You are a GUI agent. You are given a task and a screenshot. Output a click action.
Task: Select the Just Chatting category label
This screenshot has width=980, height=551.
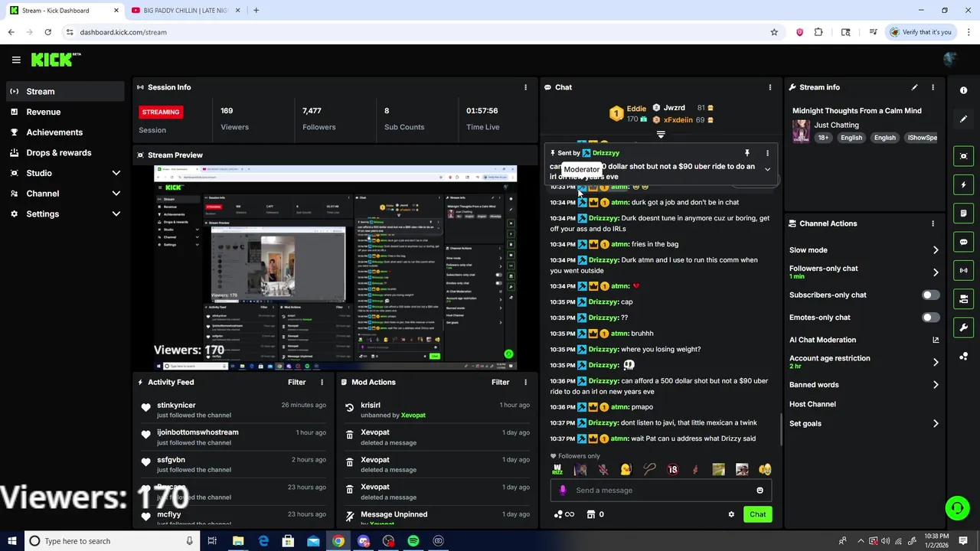point(836,125)
